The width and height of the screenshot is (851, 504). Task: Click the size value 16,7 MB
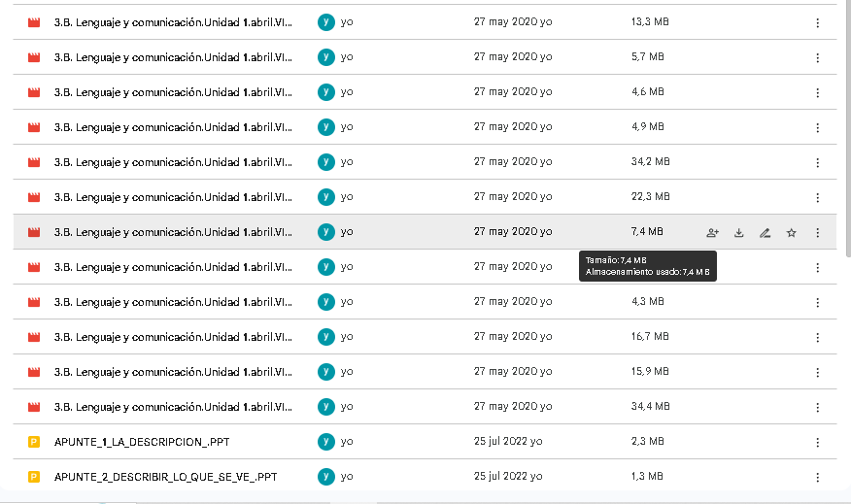click(650, 336)
